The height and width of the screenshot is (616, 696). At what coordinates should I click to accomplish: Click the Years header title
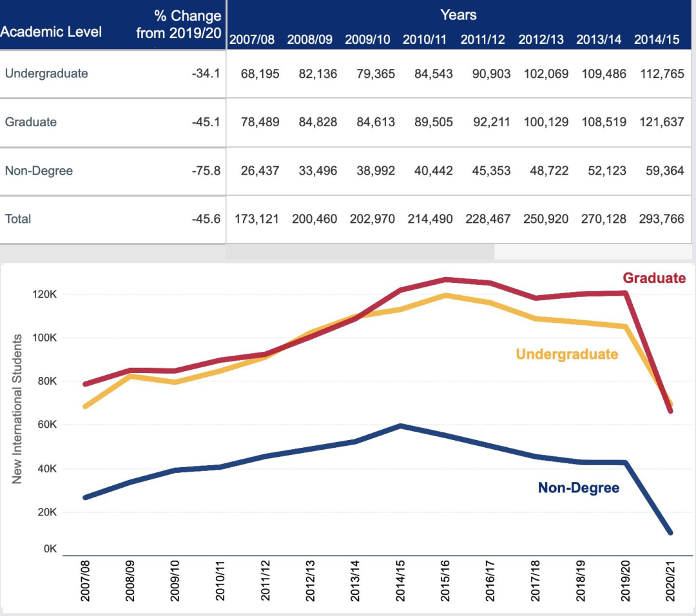tap(459, 15)
